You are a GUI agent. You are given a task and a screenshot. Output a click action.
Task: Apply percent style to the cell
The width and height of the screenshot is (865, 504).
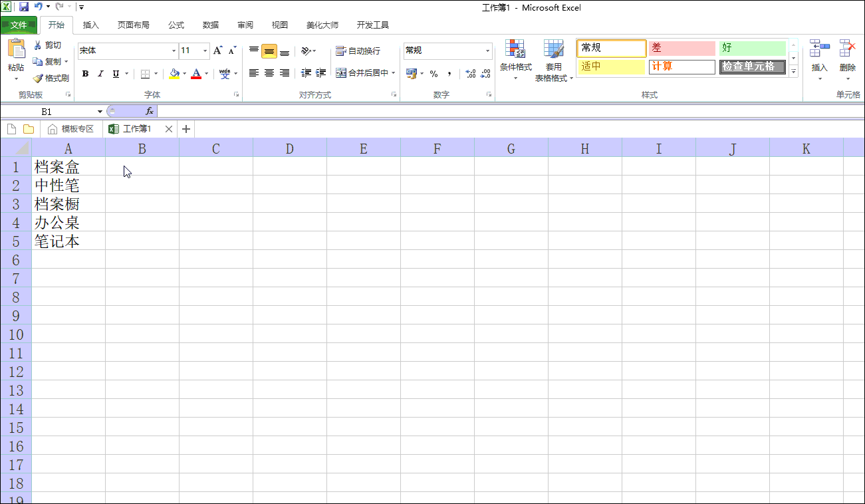(x=433, y=74)
